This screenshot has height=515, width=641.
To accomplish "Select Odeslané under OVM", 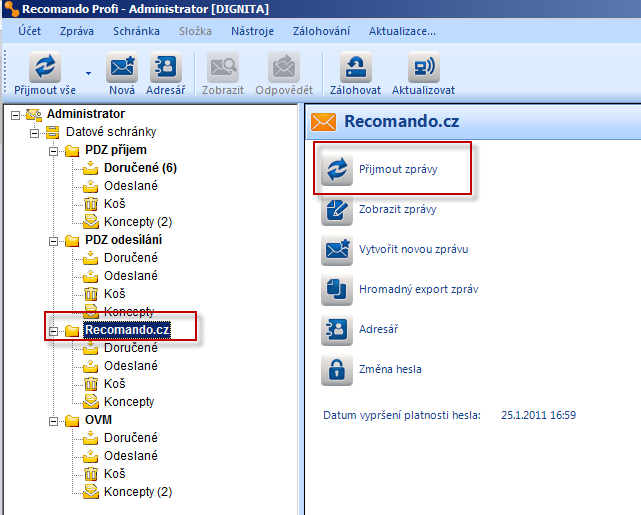I will point(131,455).
